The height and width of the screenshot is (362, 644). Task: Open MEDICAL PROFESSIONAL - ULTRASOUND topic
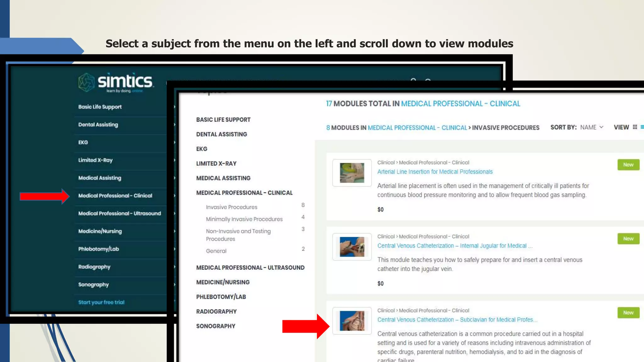(x=250, y=268)
